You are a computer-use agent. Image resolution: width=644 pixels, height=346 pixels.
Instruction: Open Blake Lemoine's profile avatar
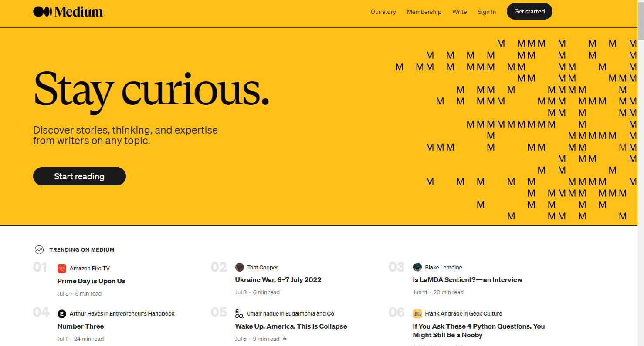[417, 267]
